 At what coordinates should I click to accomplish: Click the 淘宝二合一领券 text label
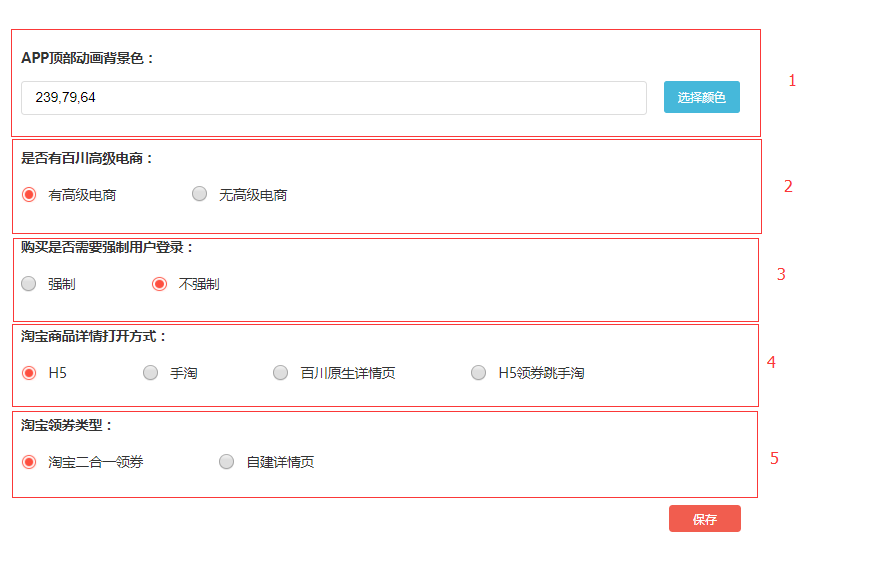click(96, 462)
